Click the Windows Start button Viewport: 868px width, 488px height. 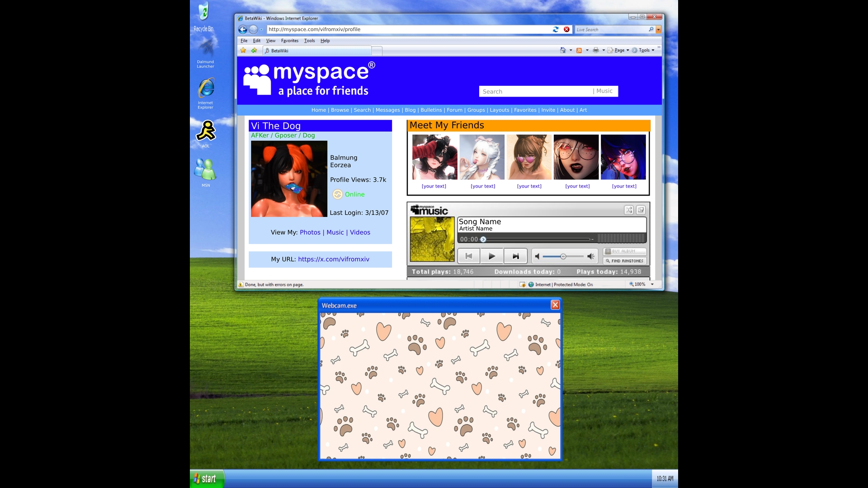pos(207,479)
